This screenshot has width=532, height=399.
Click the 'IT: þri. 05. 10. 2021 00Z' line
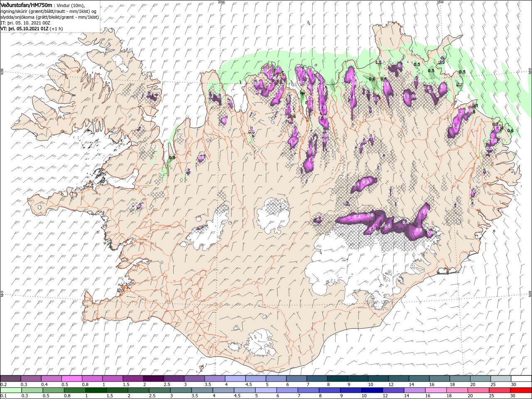coord(26,23)
